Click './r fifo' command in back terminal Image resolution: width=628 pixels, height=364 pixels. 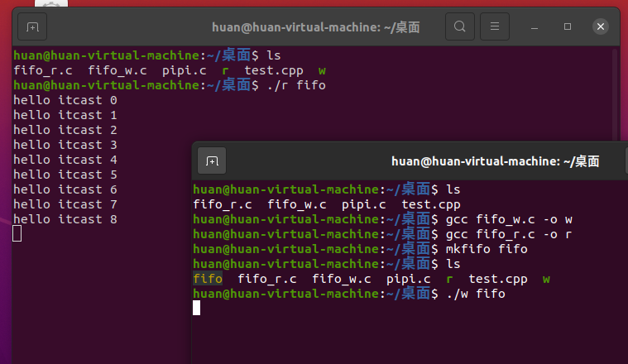point(296,85)
